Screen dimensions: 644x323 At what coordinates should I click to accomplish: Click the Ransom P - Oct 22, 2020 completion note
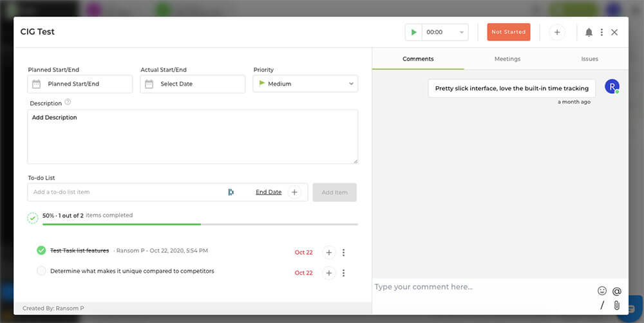(161, 250)
